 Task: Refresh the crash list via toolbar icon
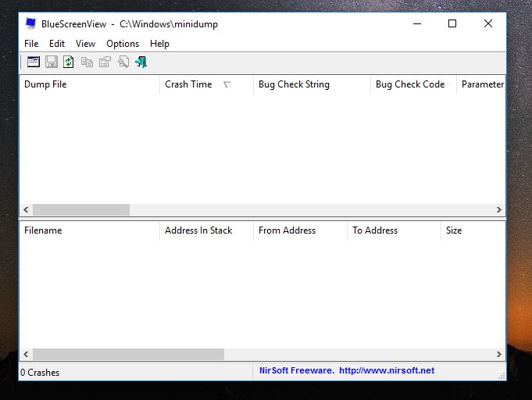[69, 62]
